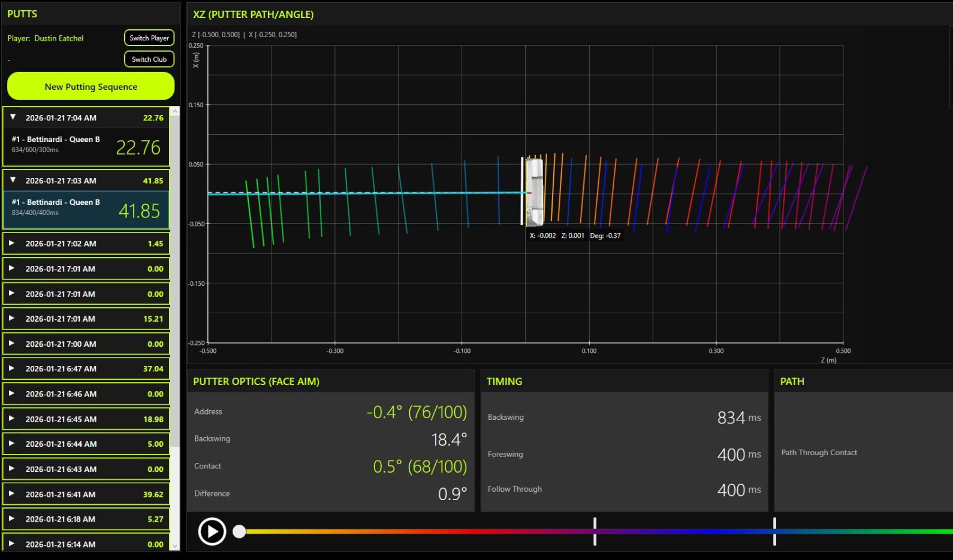This screenshot has height=560, width=953.
Task: Click the Switch Club button
Action: (149, 59)
